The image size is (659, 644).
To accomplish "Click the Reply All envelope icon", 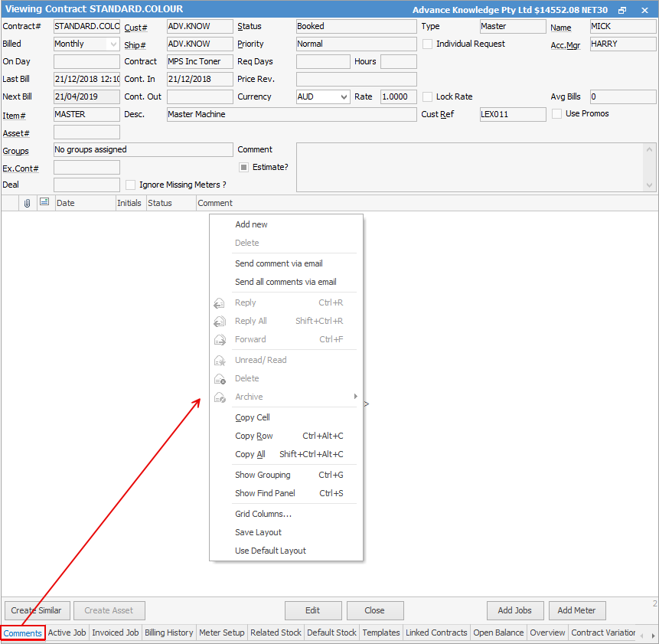I will tap(220, 322).
